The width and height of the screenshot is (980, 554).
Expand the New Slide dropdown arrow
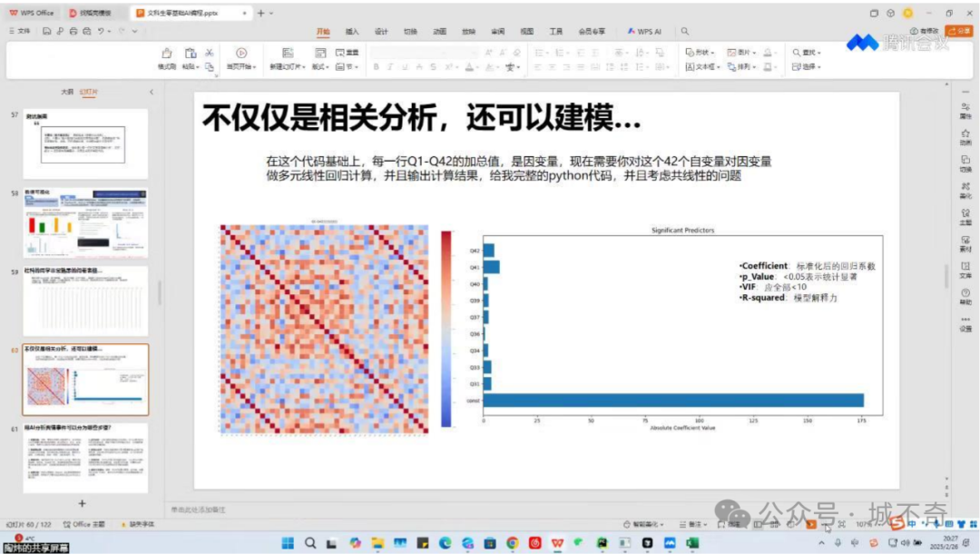(304, 67)
